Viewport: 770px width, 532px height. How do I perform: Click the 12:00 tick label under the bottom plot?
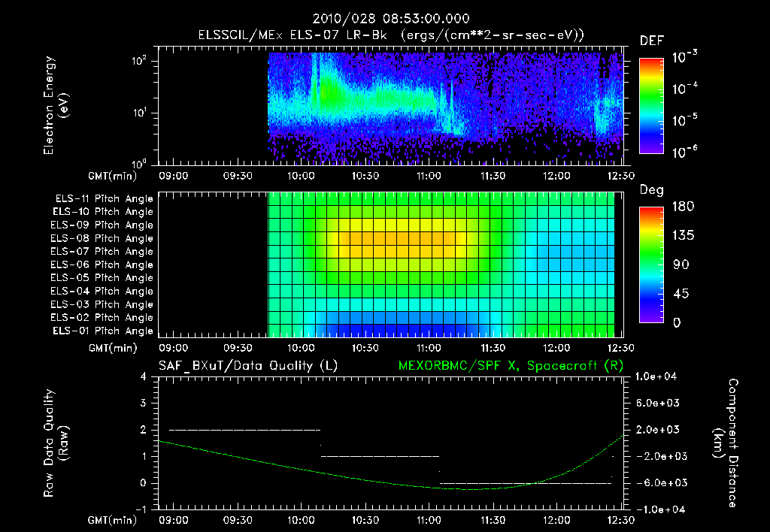pyautogui.click(x=556, y=520)
